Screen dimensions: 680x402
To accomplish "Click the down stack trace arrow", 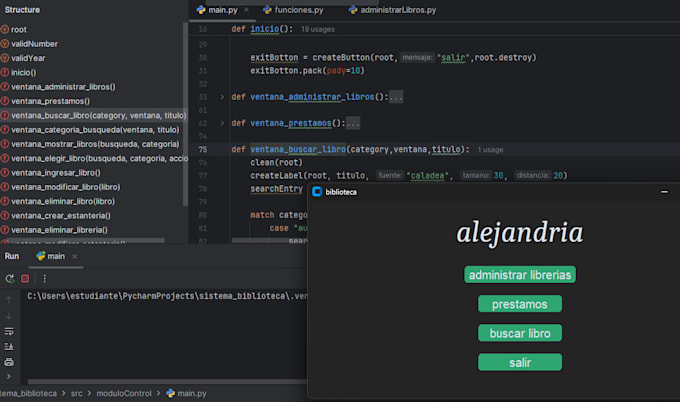I will [9, 316].
